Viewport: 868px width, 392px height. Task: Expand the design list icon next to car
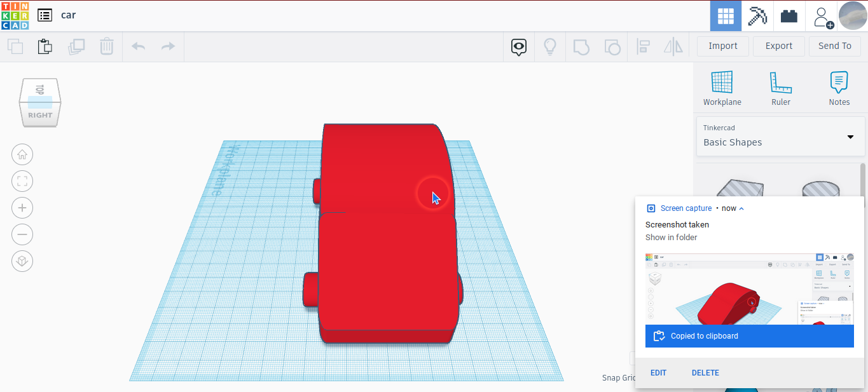pos(43,15)
